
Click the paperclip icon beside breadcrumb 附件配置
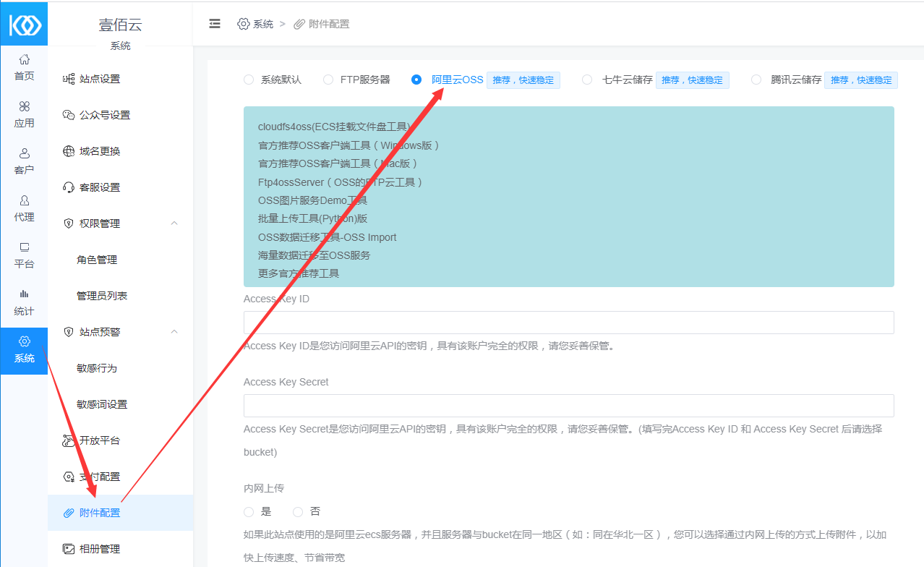point(299,24)
